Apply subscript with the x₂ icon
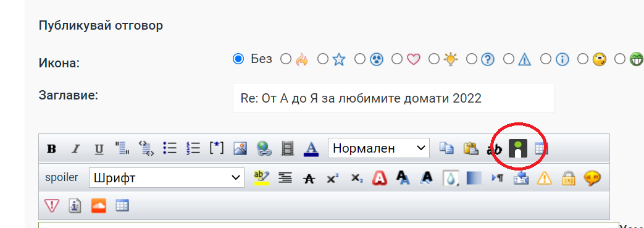The image size is (644, 228). click(x=356, y=179)
